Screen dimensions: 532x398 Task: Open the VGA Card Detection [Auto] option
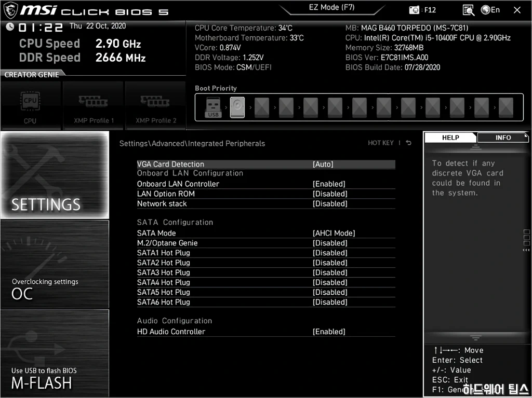click(x=266, y=164)
